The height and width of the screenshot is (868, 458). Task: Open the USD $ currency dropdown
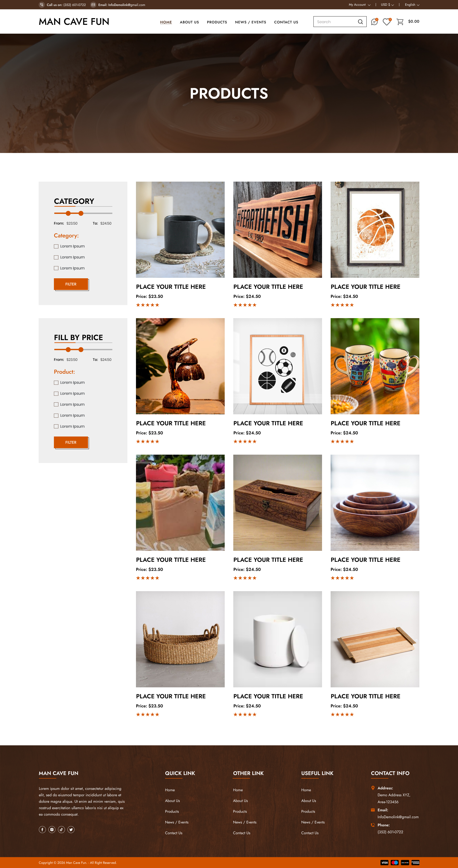click(x=387, y=5)
